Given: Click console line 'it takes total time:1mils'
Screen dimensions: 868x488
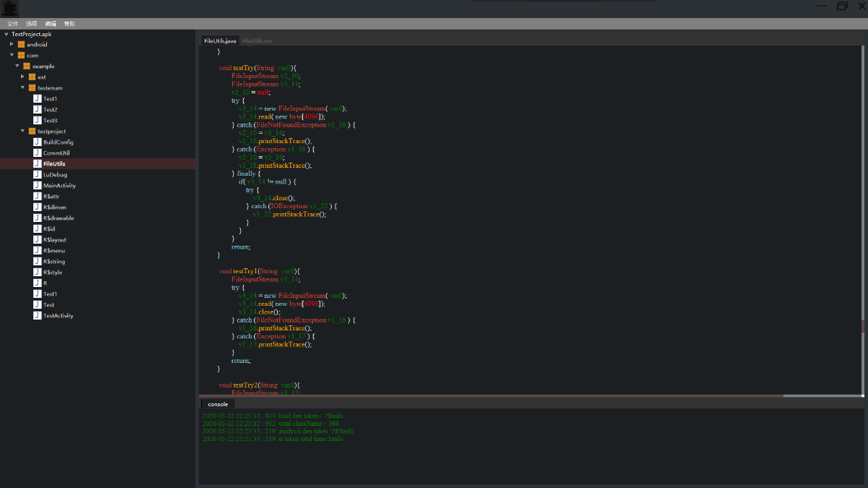Looking at the screenshot, I should pyautogui.click(x=273, y=439).
